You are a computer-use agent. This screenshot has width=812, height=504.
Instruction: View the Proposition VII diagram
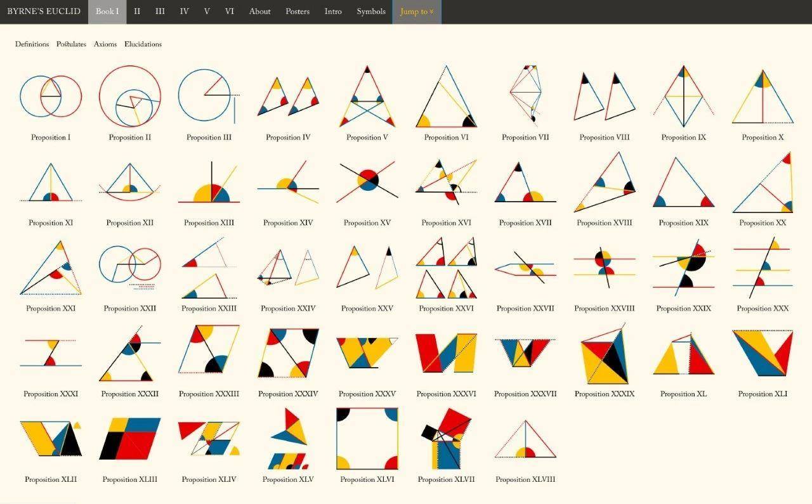(525, 96)
